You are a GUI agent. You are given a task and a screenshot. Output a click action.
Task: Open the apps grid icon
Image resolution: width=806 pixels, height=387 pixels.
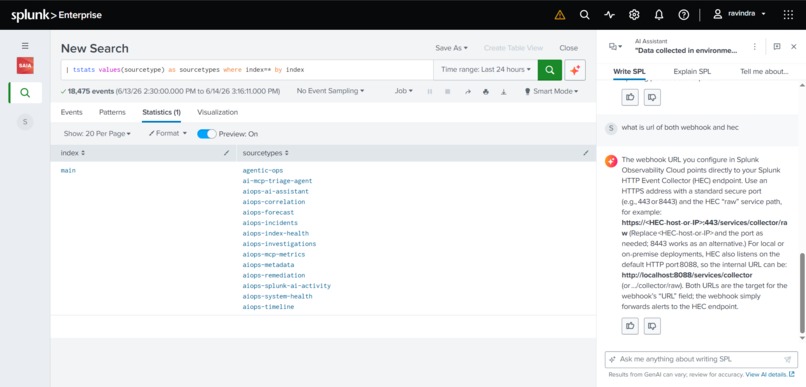788,15
